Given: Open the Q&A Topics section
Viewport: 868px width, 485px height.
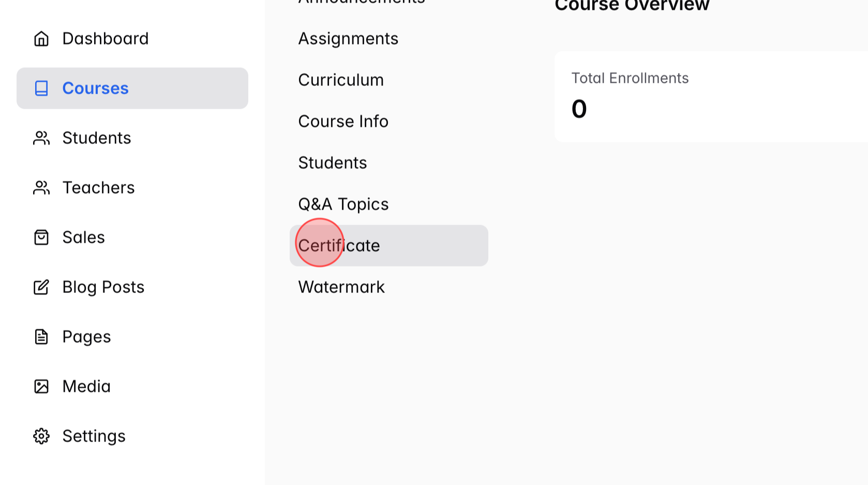Looking at the screenshot, I should (x=343, y=204).
